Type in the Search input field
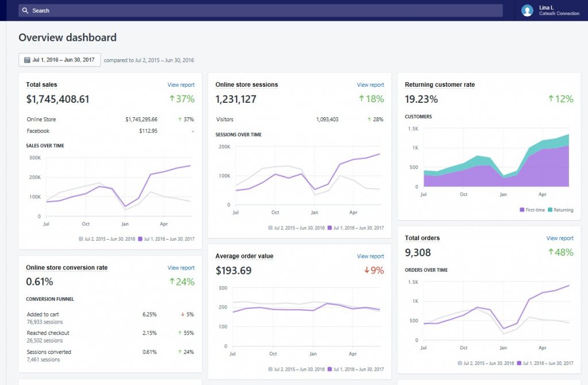 [x=258, y=10]
